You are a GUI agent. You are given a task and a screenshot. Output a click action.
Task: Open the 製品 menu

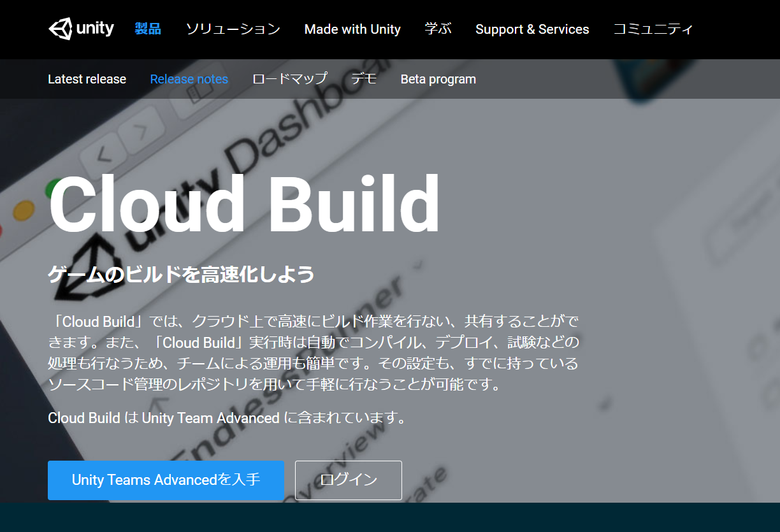coord(148,29)
